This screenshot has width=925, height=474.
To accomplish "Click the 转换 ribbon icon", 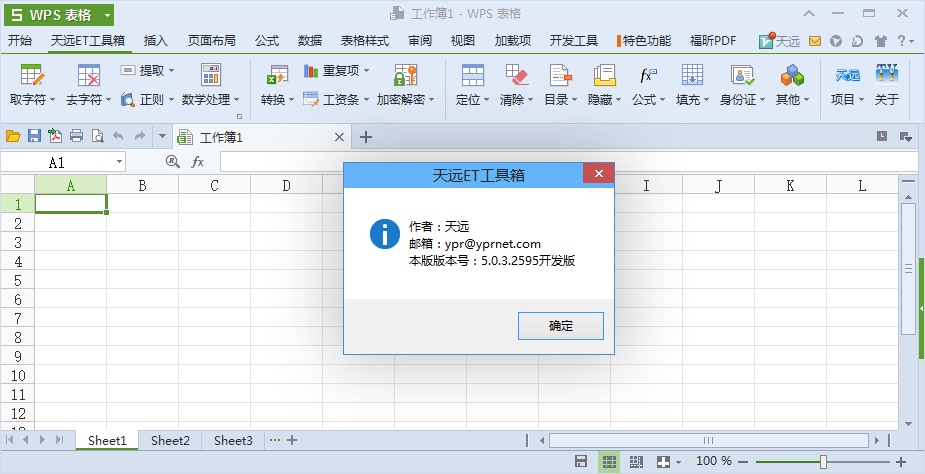I will 277,75.
